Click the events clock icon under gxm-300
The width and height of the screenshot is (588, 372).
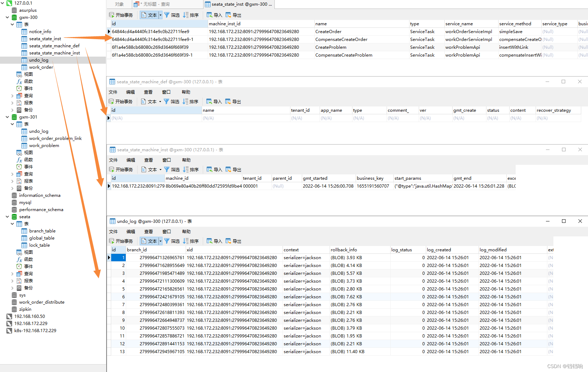click(19, 89)
